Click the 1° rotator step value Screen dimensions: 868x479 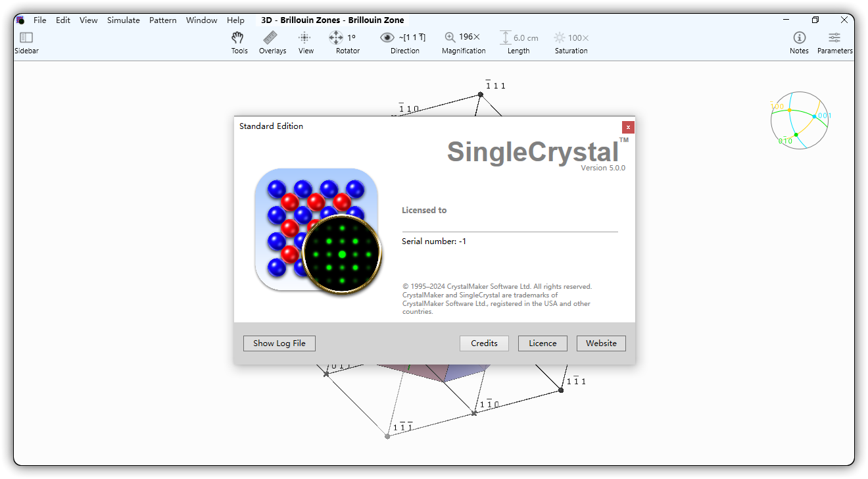352,38
